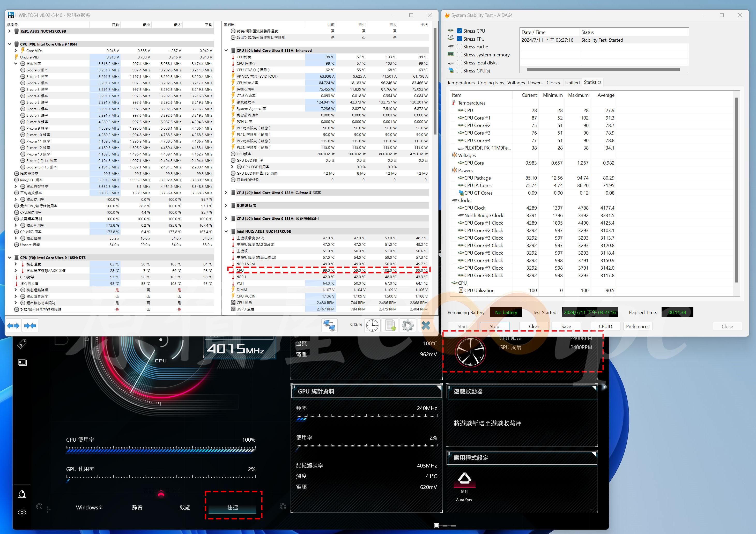Click the Clear button in AIDA64
Screen dimensions: 756x534
tap(534, 326)
